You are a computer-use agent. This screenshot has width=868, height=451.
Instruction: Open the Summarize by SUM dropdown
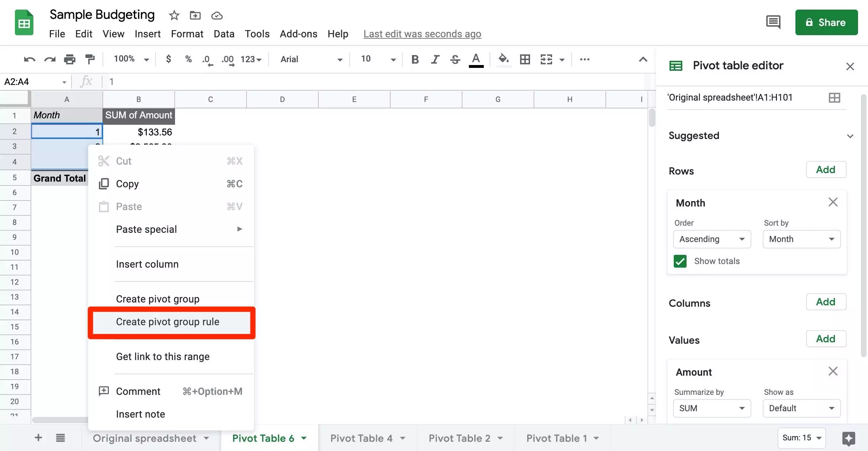712,408
